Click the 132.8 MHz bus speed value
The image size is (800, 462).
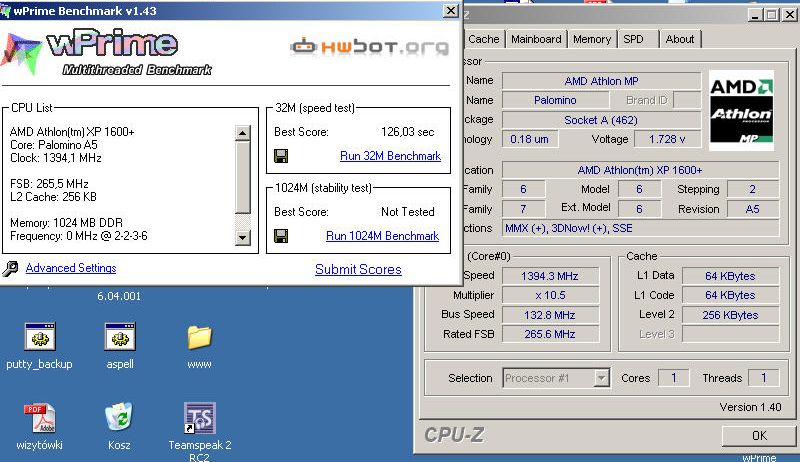(550, 315)
